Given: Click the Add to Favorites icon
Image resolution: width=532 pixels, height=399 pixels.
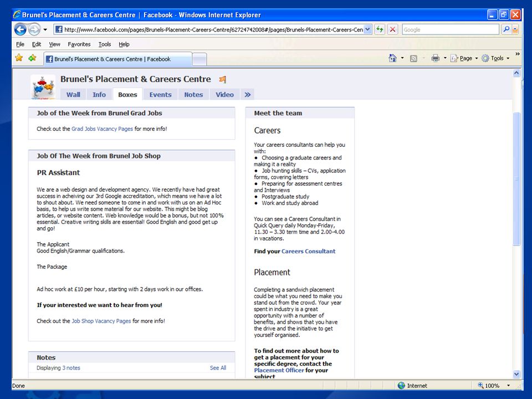Looking at the screenshot, I should tap(33, 58).
